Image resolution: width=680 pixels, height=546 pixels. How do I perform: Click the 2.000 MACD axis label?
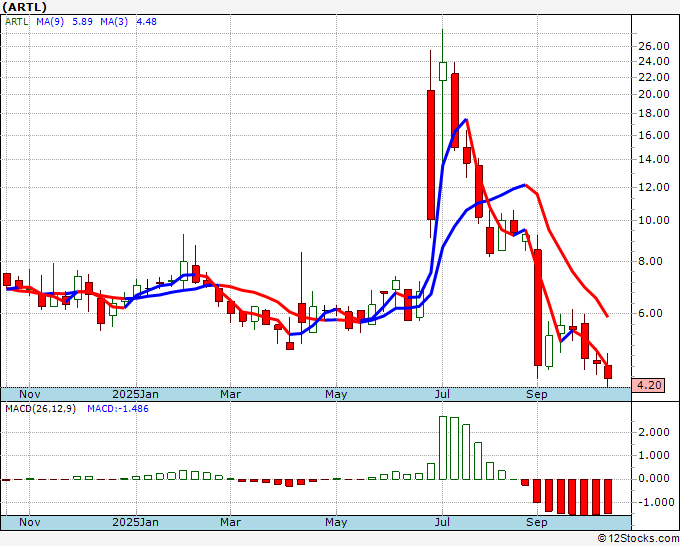tap(652, 432)
